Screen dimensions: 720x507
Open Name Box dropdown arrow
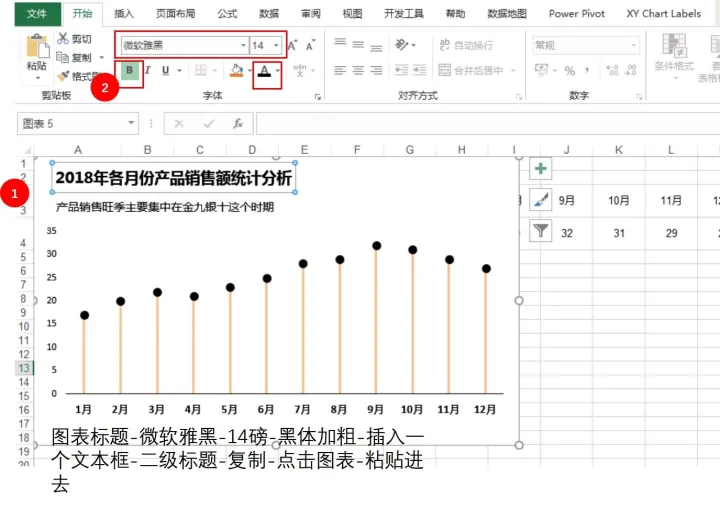pyautogui.click(x=131, y=123)
